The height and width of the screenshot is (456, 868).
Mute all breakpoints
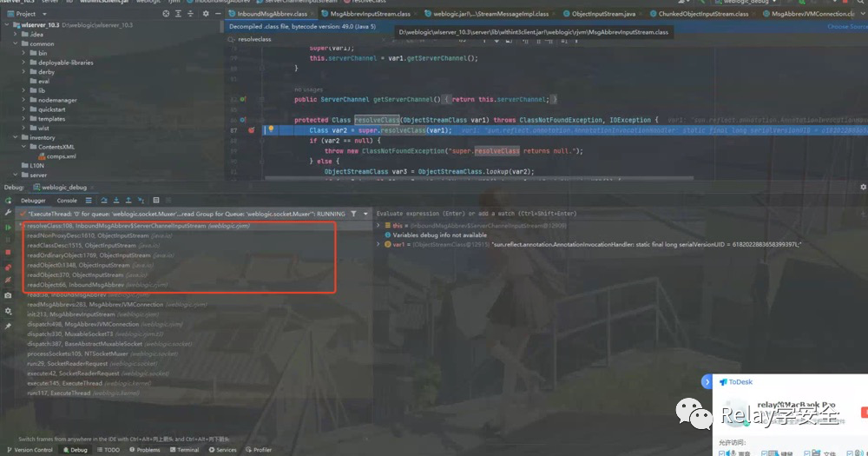(8, 281)
